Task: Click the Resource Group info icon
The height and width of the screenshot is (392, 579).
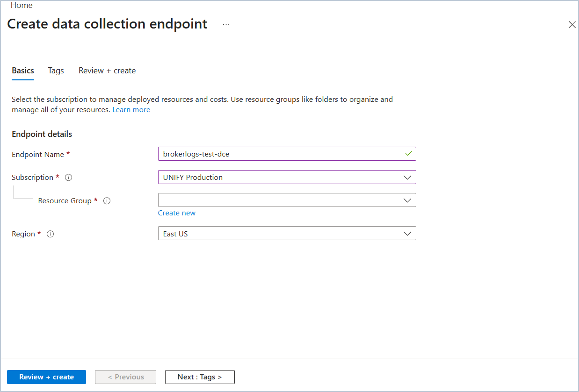Action: point(107,201)
